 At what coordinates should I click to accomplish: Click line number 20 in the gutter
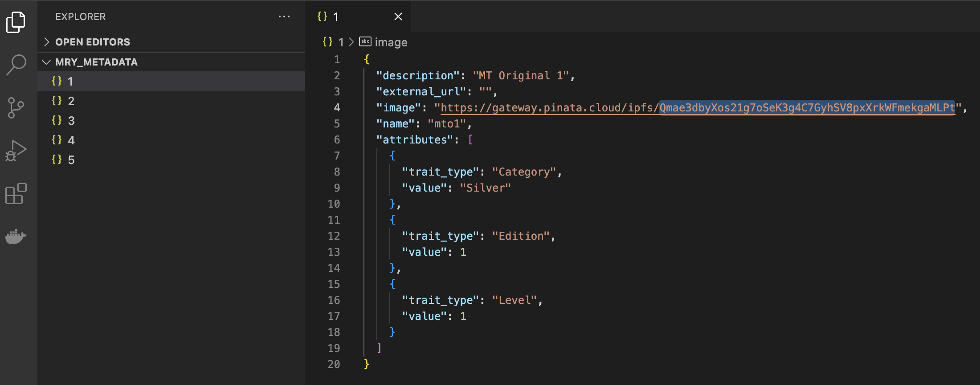pos(334,364)
